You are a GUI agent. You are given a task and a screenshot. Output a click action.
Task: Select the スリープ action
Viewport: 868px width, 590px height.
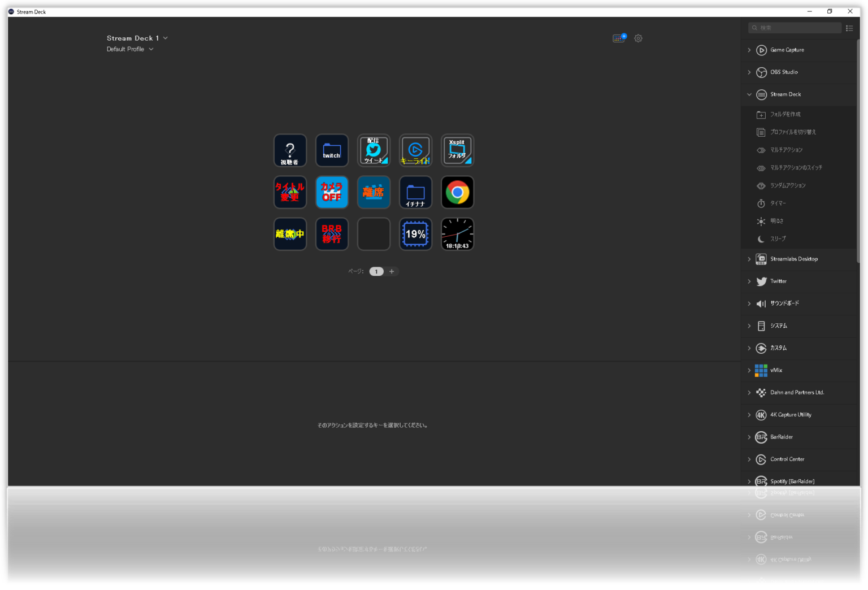(x=778, y=239)
